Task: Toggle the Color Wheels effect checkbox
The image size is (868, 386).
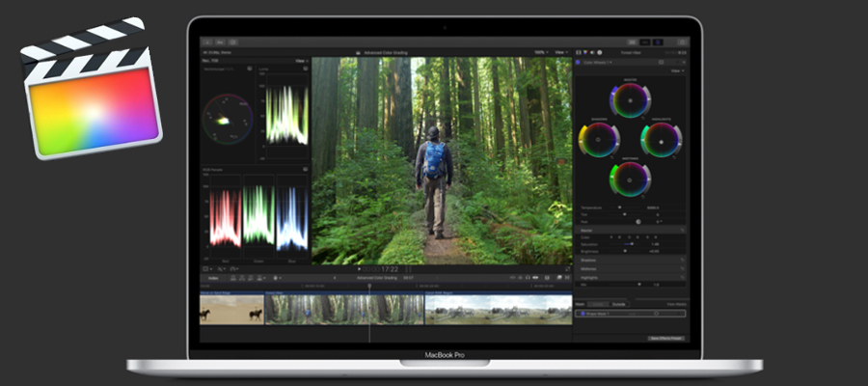Action: 580,61
